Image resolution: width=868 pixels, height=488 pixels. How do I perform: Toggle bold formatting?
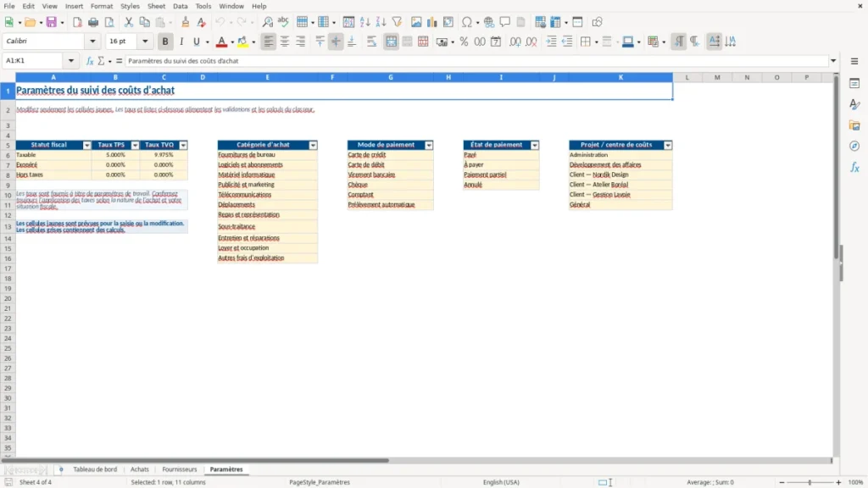click(x=165, y=42)
